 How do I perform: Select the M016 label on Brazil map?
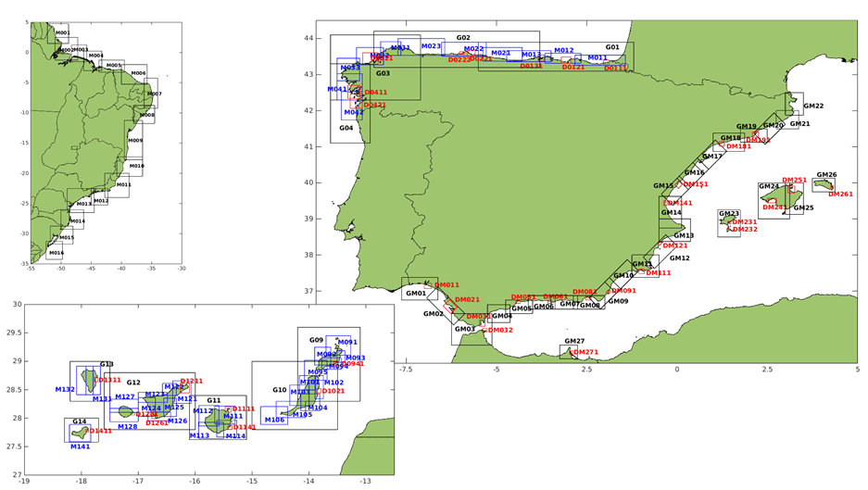click(57, 253)
